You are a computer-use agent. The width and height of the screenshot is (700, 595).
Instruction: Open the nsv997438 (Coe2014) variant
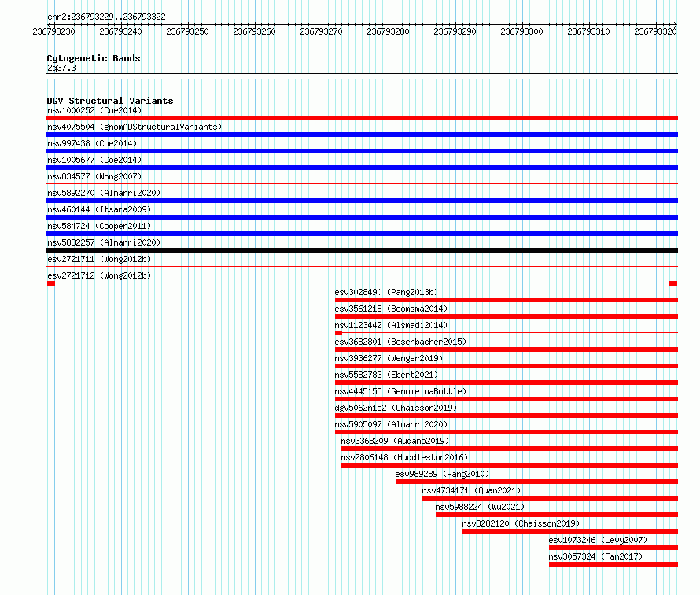click(92, 143)
